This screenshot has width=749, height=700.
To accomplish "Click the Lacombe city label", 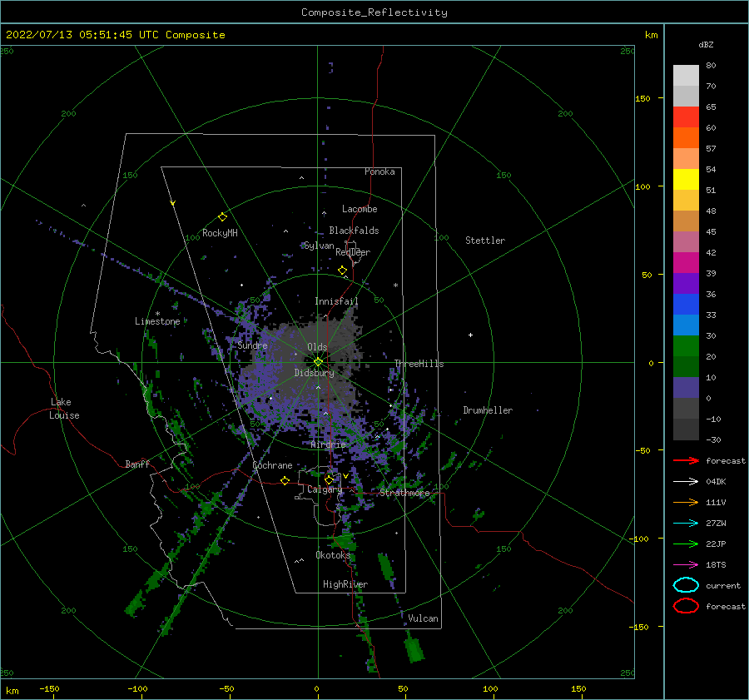I will tap(360, 209).
